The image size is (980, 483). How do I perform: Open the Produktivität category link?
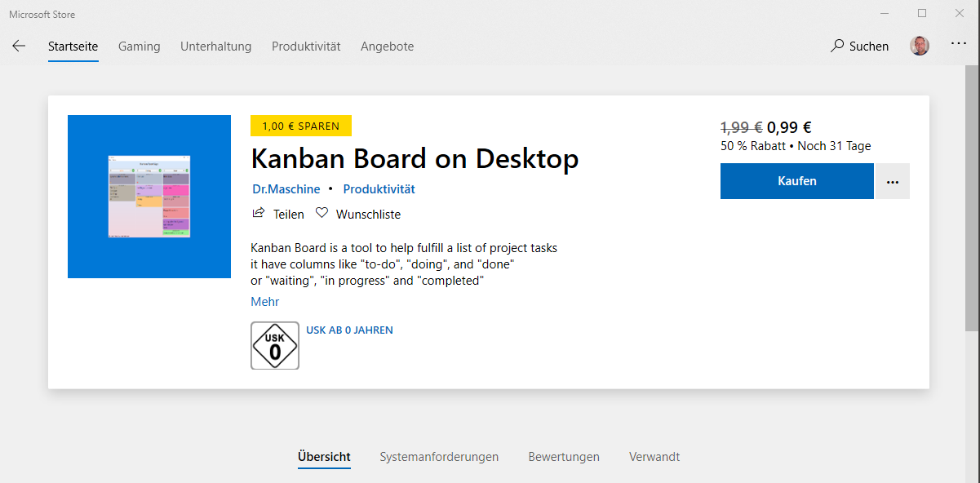coord(379,188)
